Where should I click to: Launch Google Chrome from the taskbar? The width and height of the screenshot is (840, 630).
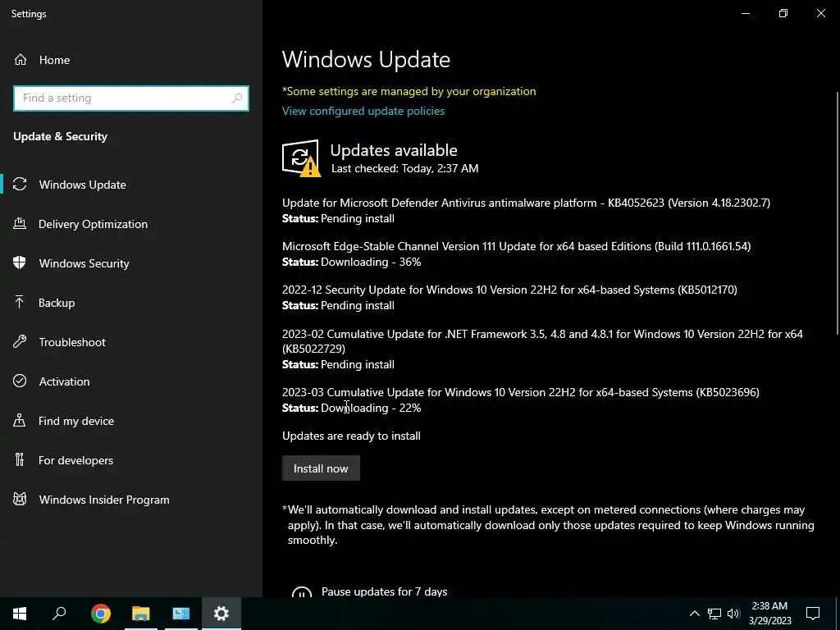coord(101,614)
